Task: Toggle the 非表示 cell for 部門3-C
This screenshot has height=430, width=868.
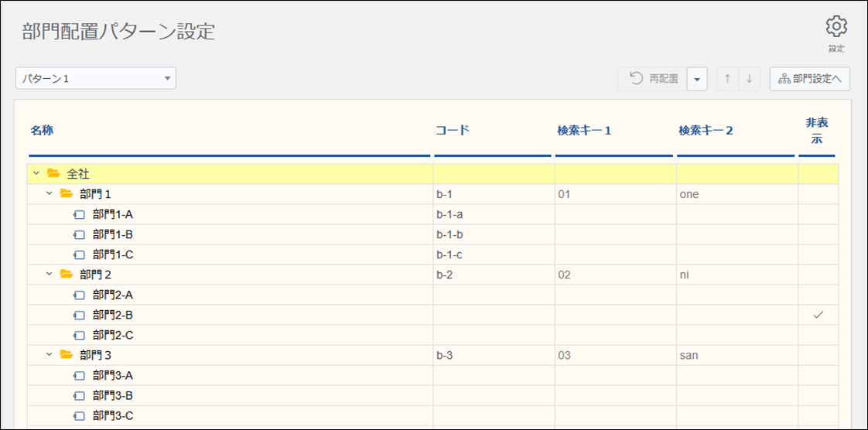Action: 818,415
